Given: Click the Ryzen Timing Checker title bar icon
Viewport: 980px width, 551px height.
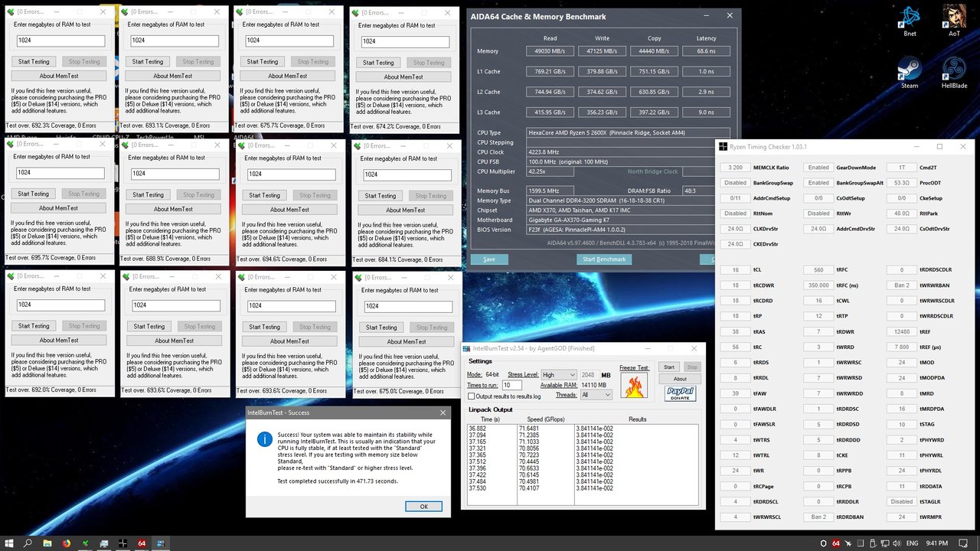Looking at the screenshot, I should pos(724,146).
